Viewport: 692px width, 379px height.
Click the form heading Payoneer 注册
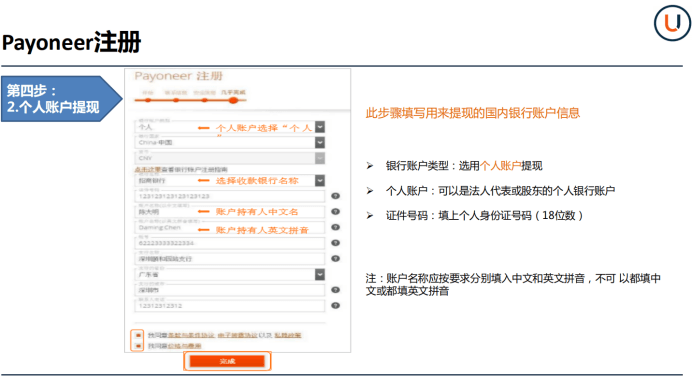(179, 76)
